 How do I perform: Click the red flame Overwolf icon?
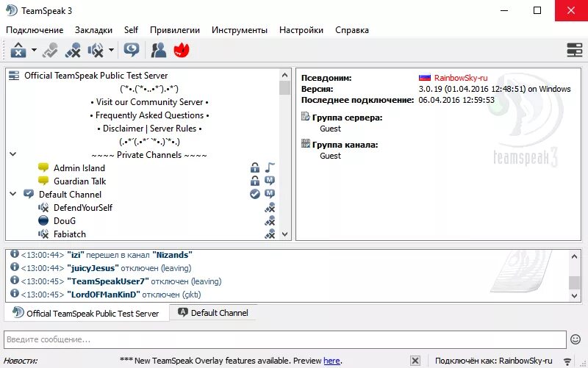point(182,50)
